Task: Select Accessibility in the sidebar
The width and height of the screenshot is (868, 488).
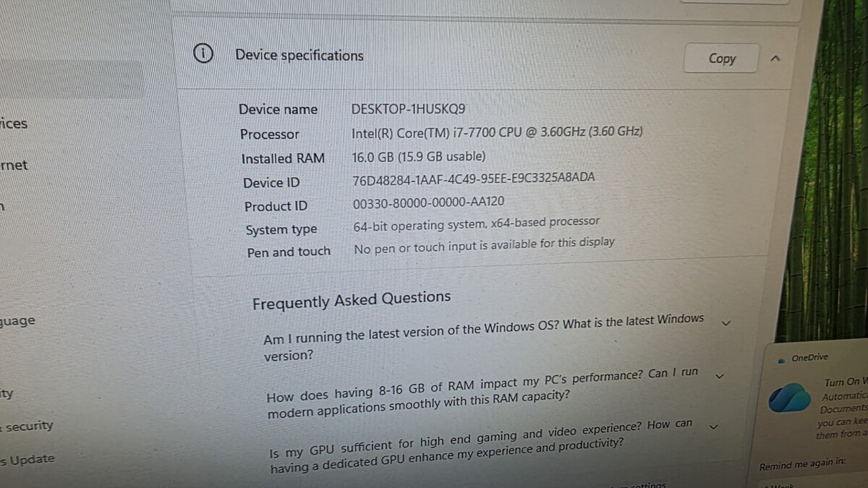Action: click(7, 394)
